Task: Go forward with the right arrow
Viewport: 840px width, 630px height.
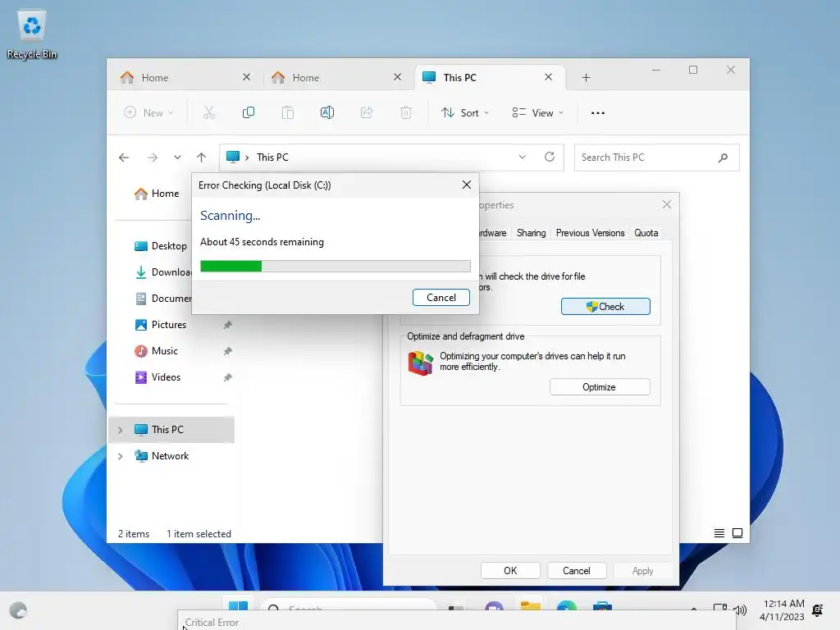Action: 153,157
